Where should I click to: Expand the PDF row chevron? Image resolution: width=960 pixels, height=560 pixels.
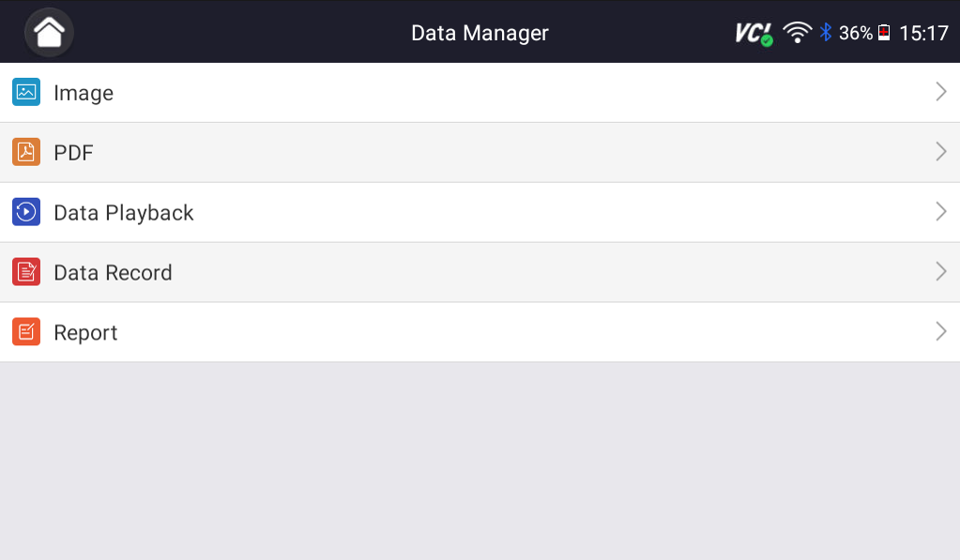tap(940, 152)
